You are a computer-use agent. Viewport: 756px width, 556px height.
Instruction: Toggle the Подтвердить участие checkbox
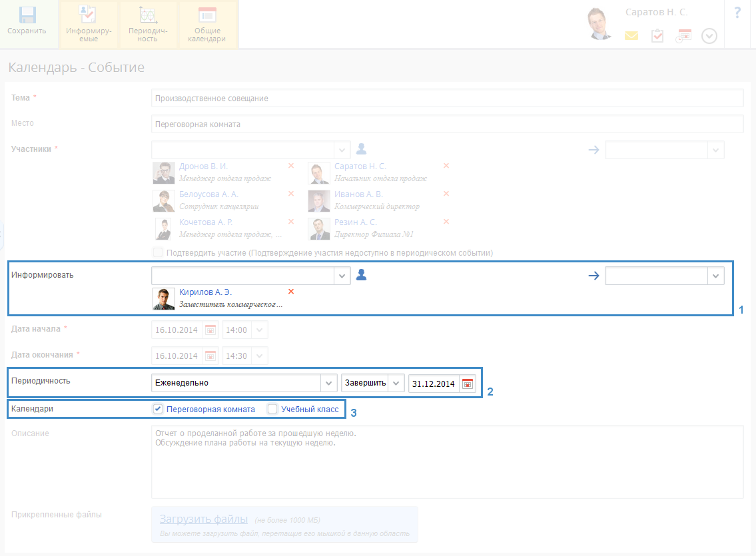[x=158, y=253]
